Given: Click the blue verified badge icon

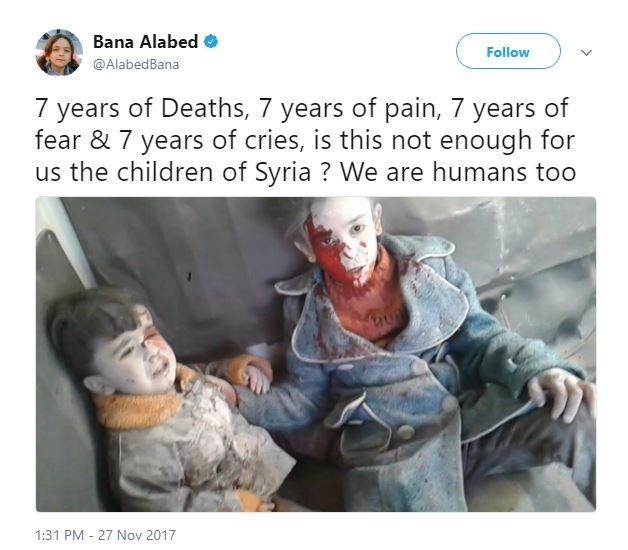Looking at the screenshot, I should pos(211,42).
